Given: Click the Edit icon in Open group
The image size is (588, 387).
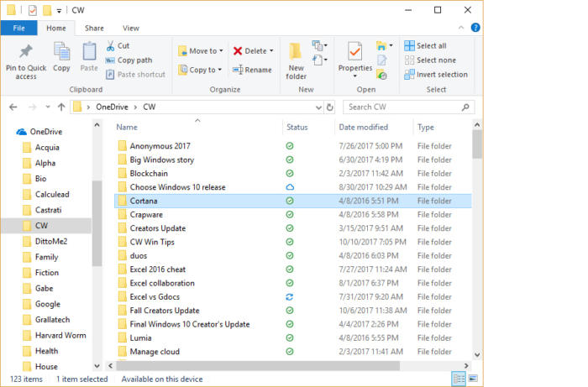Looking at the screenshot, I should coord(381,60).
